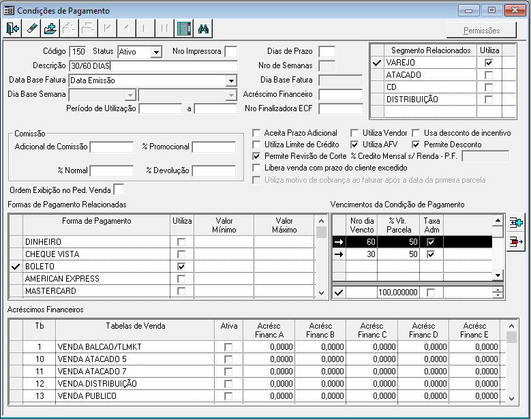Uncheck Permite Desconto checkbox
Image resolution: width=531 pixels, height=420 pixels.
416,145
